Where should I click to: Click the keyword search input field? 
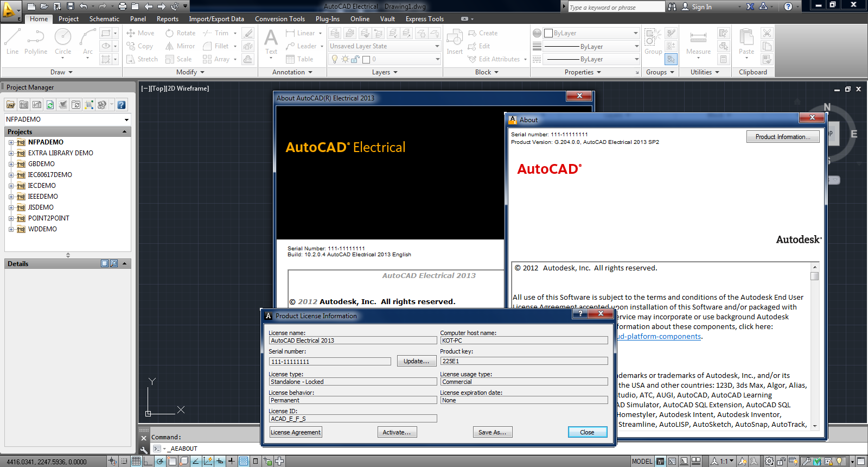616,7
